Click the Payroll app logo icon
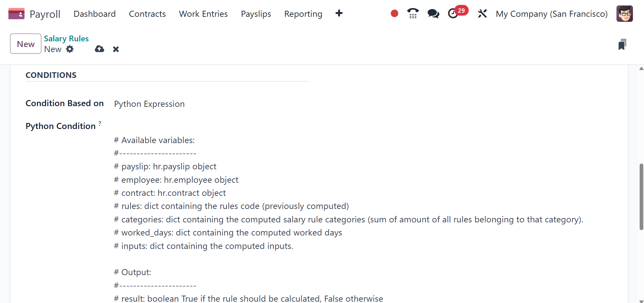 (x=16, y=14)
